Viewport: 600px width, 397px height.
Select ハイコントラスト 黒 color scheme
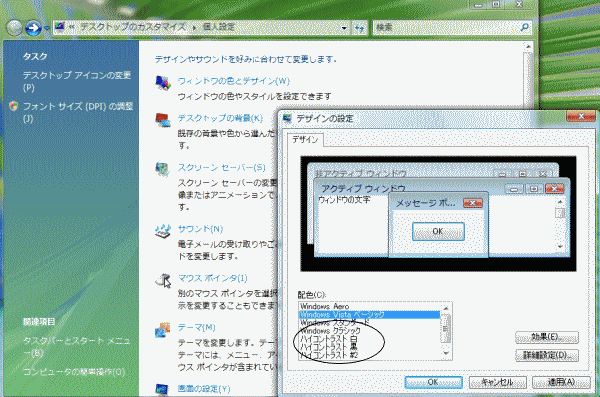tap(369, 347)
